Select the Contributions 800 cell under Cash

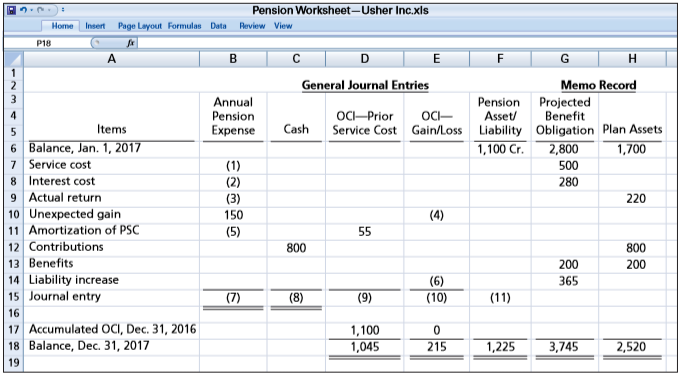click(296, 248)
